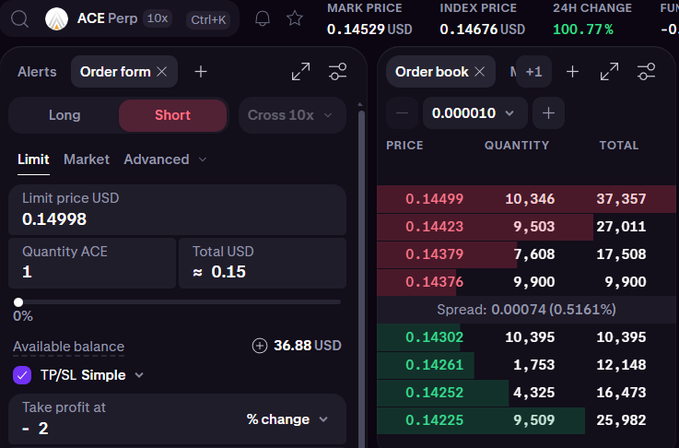Add a new tab beside Order form

pyautogui.click(x=201, y=71)
